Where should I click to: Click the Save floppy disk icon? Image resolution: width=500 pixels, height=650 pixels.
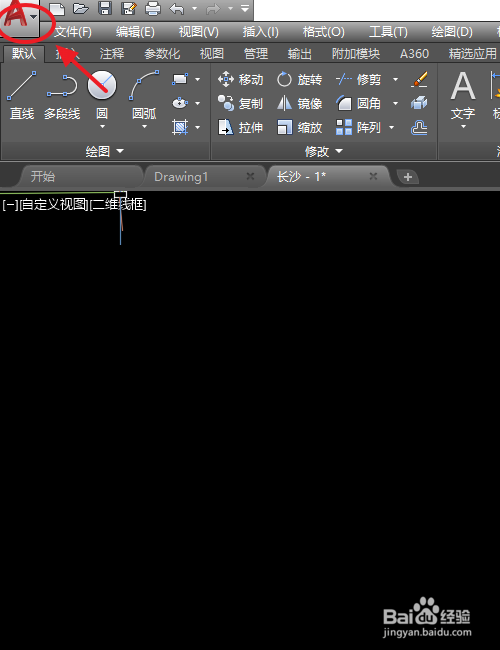(105, 8)
